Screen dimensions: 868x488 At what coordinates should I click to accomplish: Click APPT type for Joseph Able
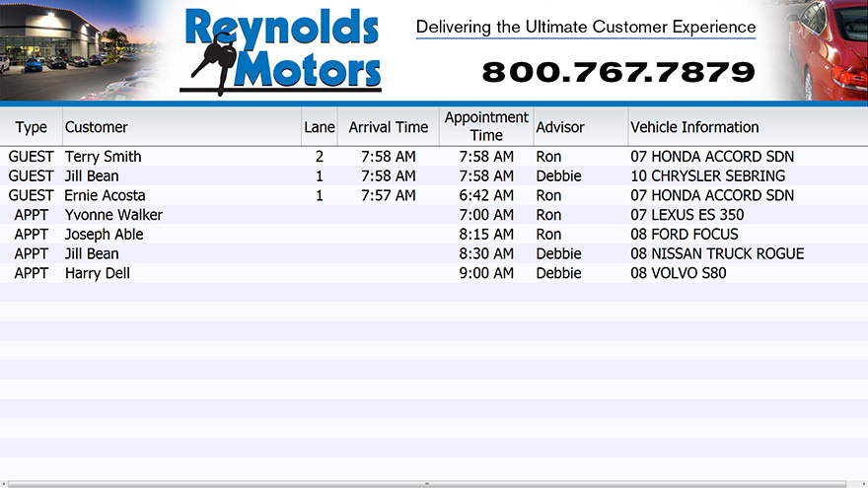[x=31, y=234]
